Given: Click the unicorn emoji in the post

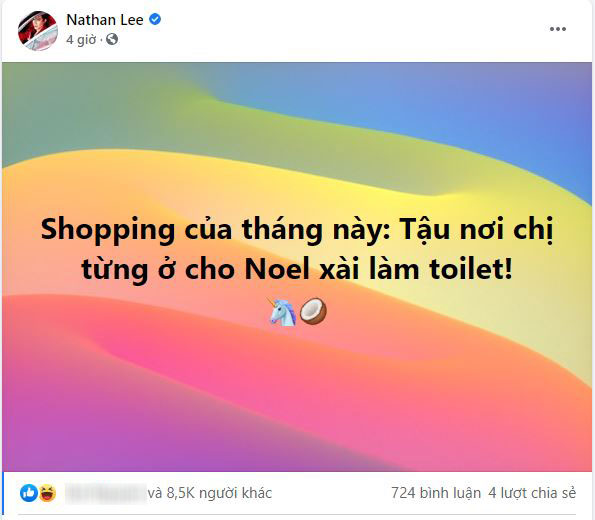Looking at the screenshot, I should pyautogui.click(x=283, y=312).
